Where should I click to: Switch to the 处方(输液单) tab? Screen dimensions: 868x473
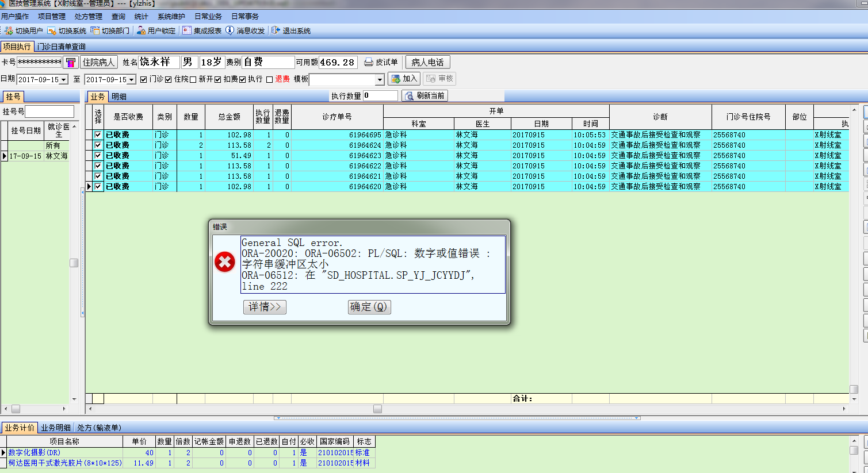pos(100,428)
